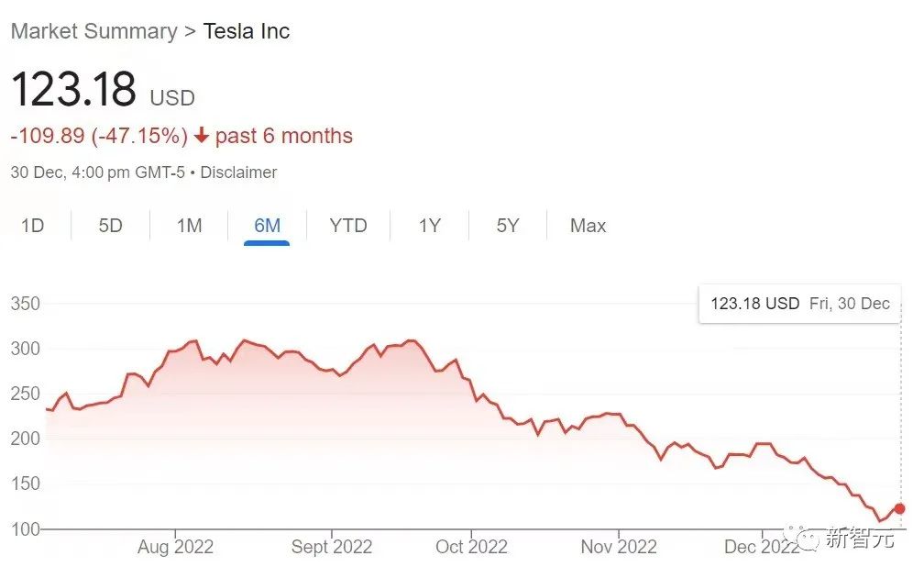Open the 5Y range tab
The image size is (924, 578).
pyautogui.click(x=508, y=226)
